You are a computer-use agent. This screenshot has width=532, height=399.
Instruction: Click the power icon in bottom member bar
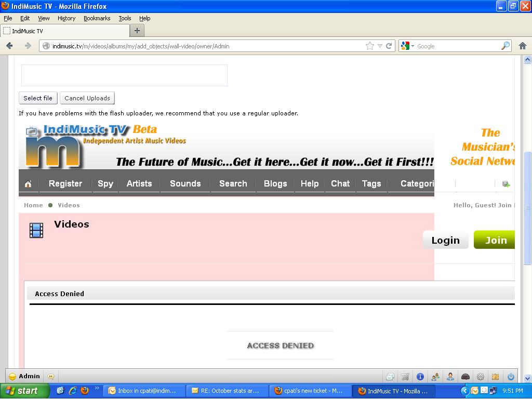point(511,377)
